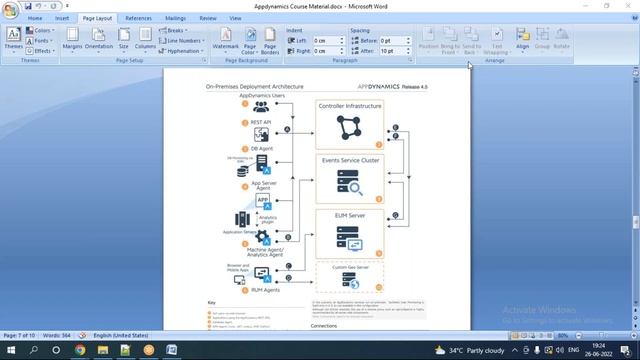
Task: Expand the Hyphenation dropdown
Action: tap(181, 51)
